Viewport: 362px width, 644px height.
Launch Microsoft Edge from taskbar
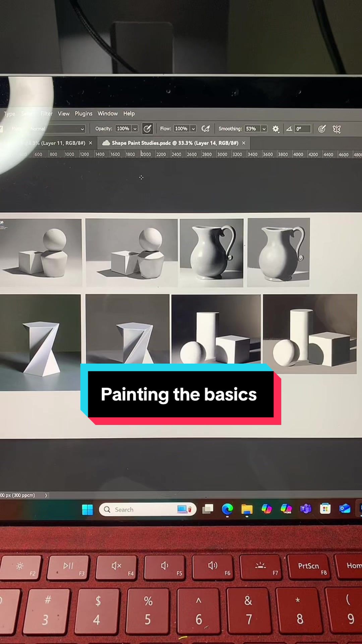(x=227, y=509)
